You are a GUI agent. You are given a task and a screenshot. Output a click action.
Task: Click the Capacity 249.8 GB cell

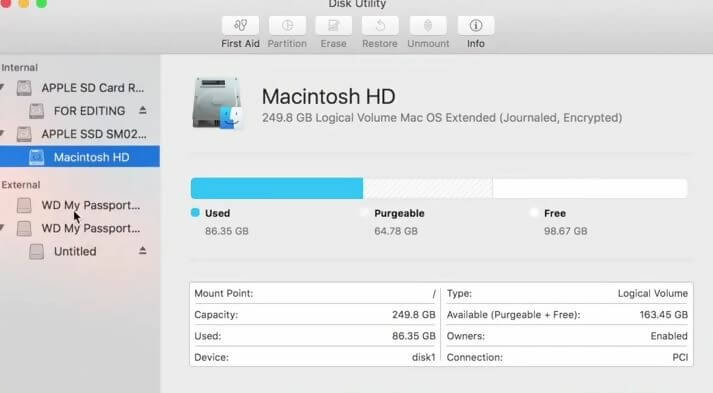[x=315, y=314]
